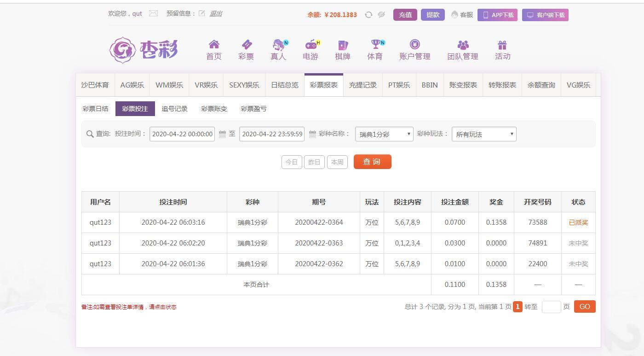Switch to the 充提记录 tab

click(362, 85)
